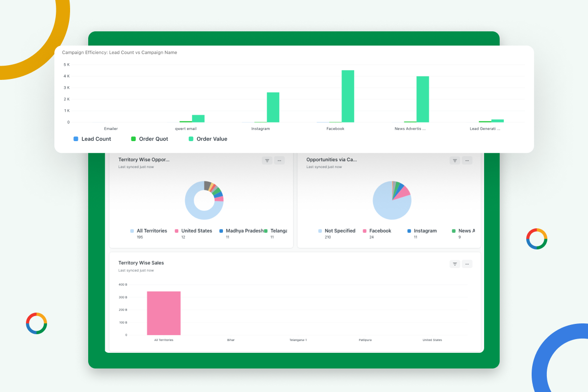Open more options on Territory Wise Sales card
The width and height of the screenshot is (588, 392).
[x=467, y=264]
